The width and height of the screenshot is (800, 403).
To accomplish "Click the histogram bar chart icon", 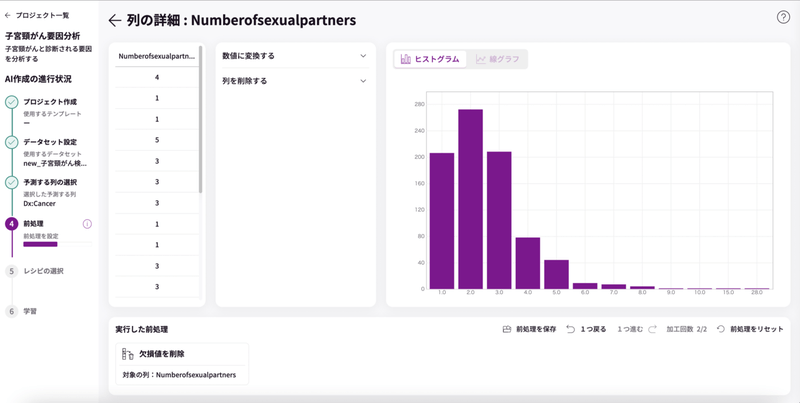I will pos(406,59).
